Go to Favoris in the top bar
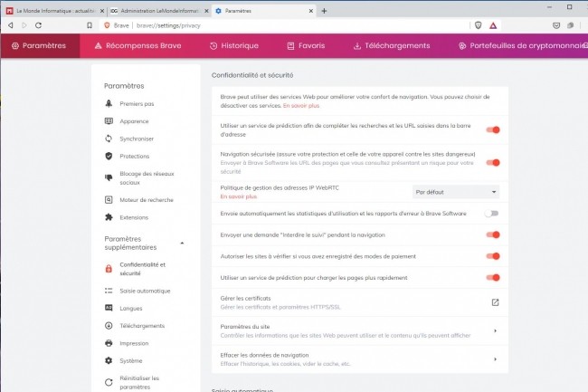Screen dimensions: 588x392 (x=306, y=46)
